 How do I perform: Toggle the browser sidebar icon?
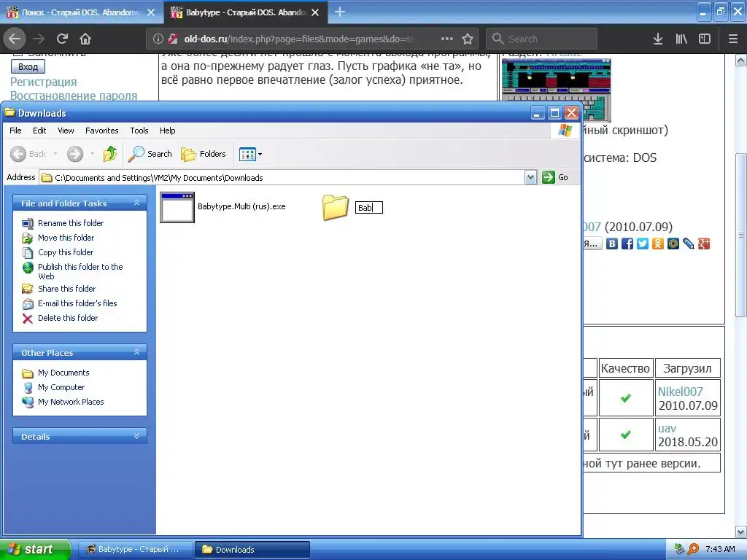(705, 39)
